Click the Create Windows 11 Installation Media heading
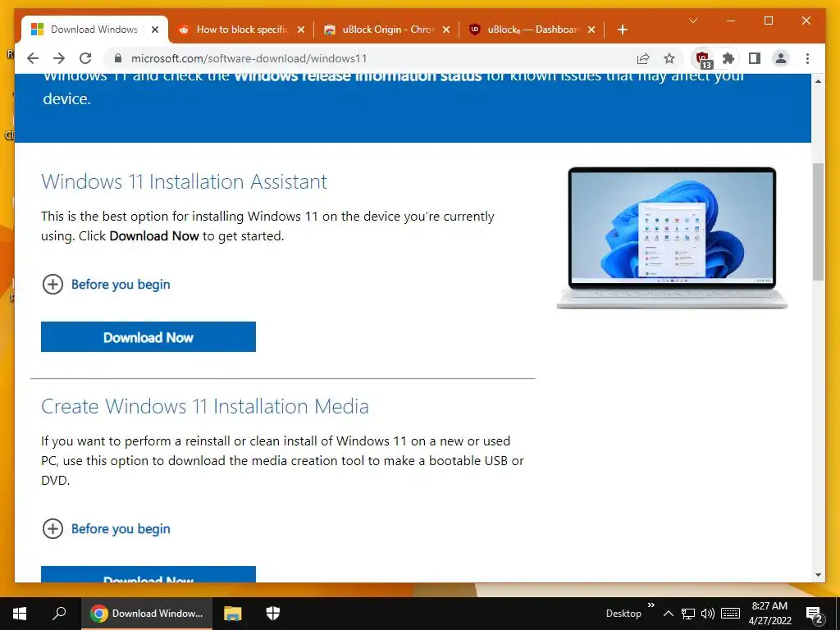840x630 pixels. [204, 406]
